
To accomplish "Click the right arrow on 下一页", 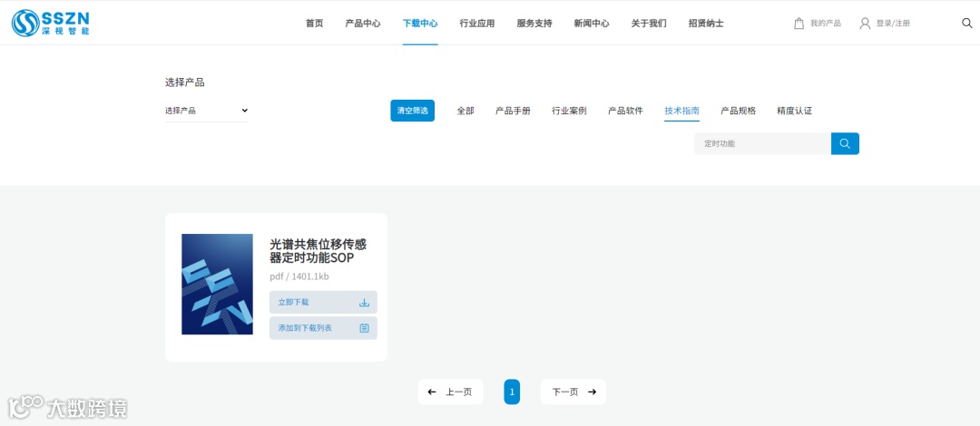I will tap(592, 392).
